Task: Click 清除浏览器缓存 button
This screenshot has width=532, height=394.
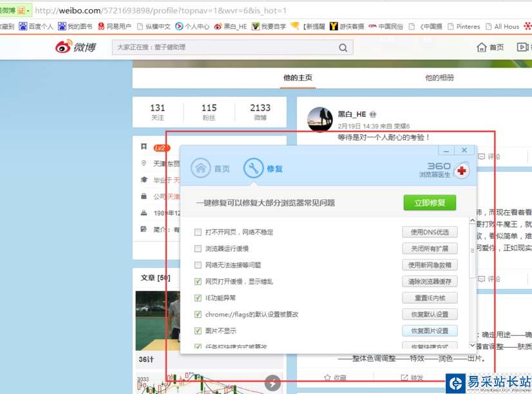Action: [x=430, y=281]
